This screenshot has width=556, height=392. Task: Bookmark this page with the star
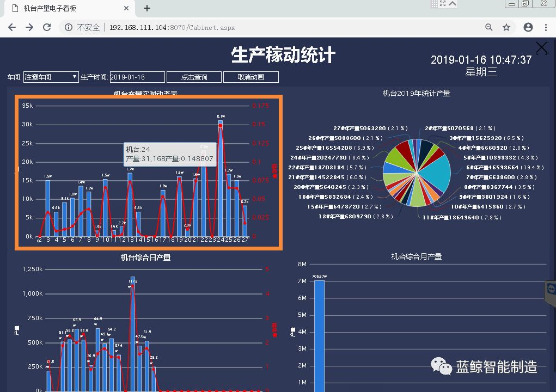(506, 27)
